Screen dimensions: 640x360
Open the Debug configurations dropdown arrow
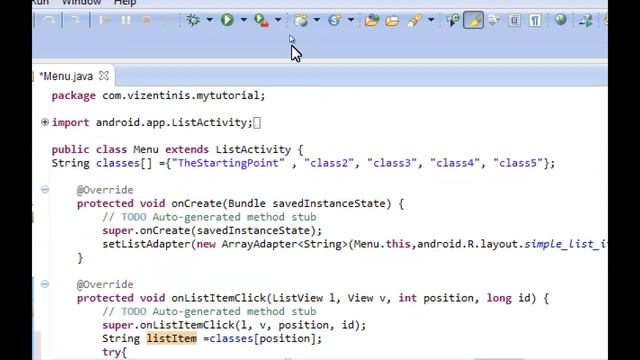tap(209, 20)
